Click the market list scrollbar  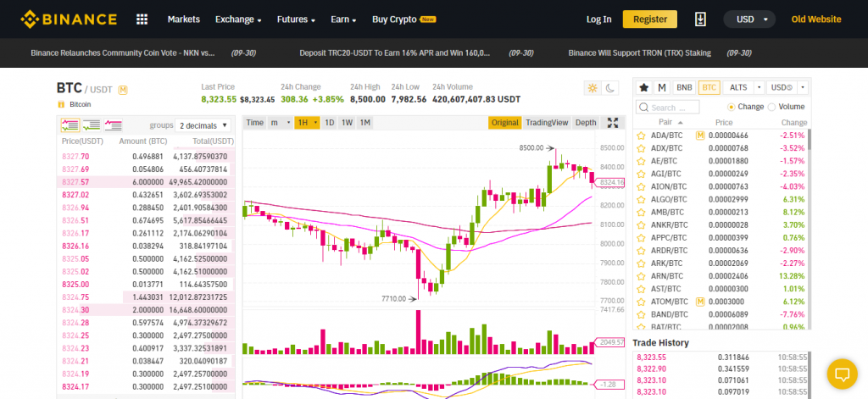(x=809, y=140)
